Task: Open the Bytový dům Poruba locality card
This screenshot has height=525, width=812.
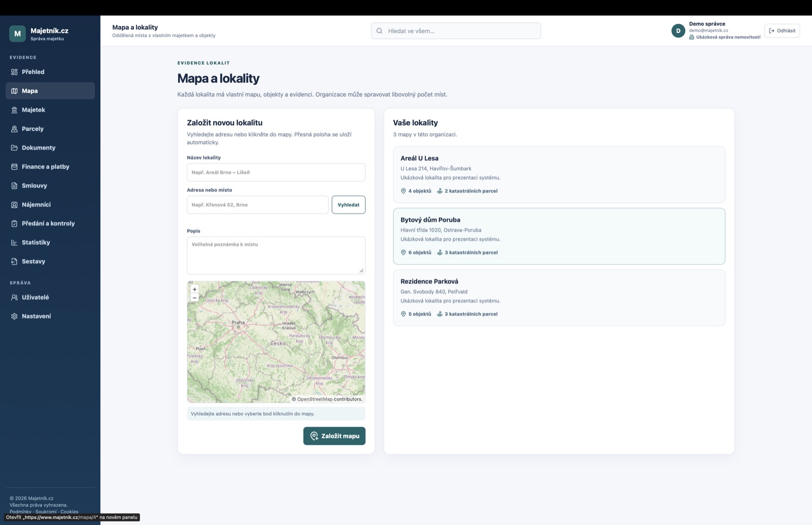Action: (559, 236)
